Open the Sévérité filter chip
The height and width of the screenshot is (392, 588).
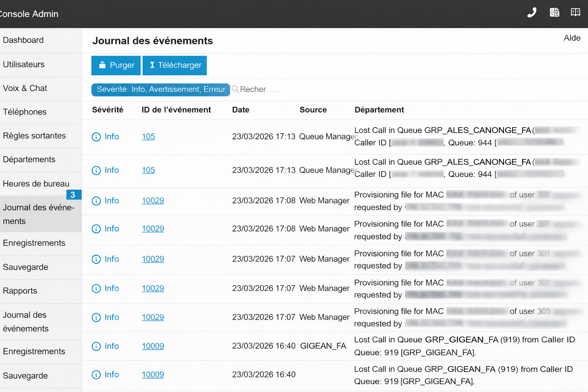[161, 90]
